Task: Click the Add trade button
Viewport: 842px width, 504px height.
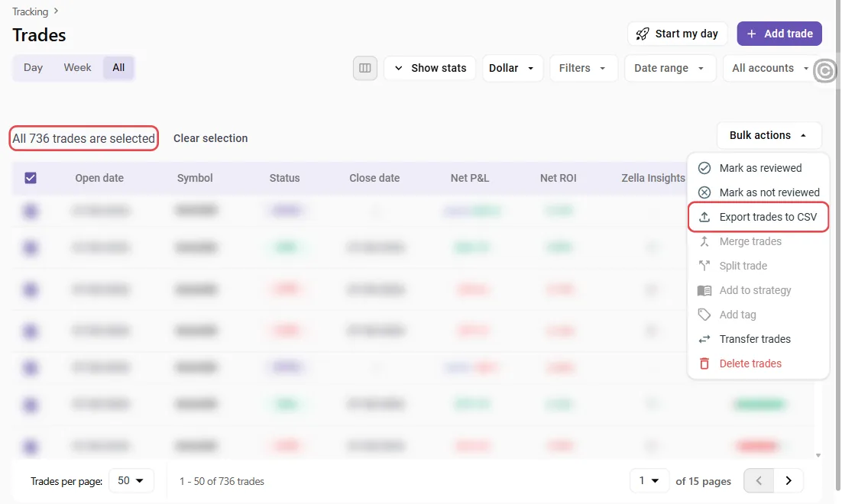Action: point(779,34)
